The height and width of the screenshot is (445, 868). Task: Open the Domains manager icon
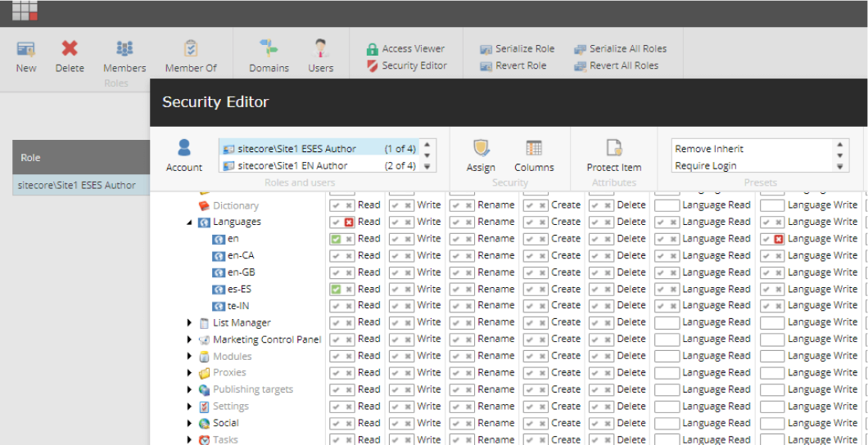tap(269, 49)
